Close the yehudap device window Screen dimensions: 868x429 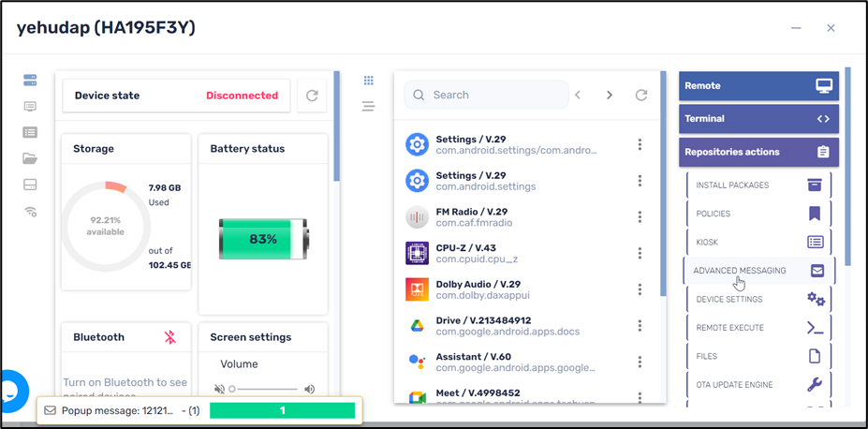tap(831, 28)
